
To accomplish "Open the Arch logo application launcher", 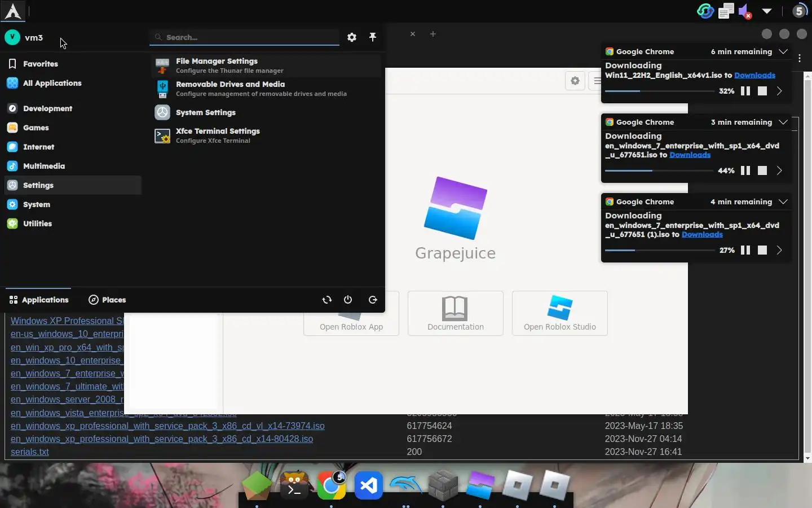I will (12, 11).
